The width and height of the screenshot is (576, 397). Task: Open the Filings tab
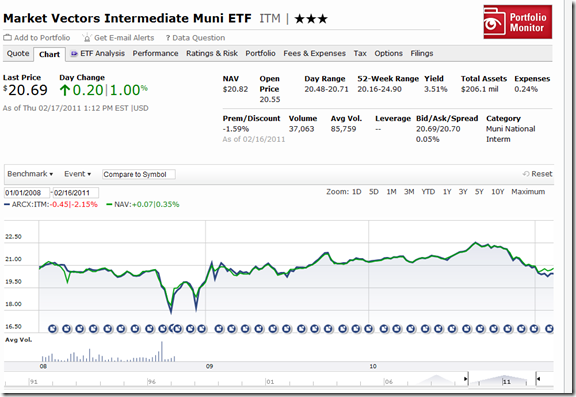[422, 54]
